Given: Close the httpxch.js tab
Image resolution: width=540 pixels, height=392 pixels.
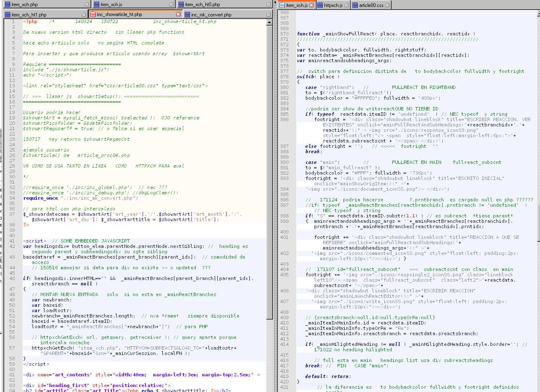Looking at the screenshot, I should click(346, 5).
